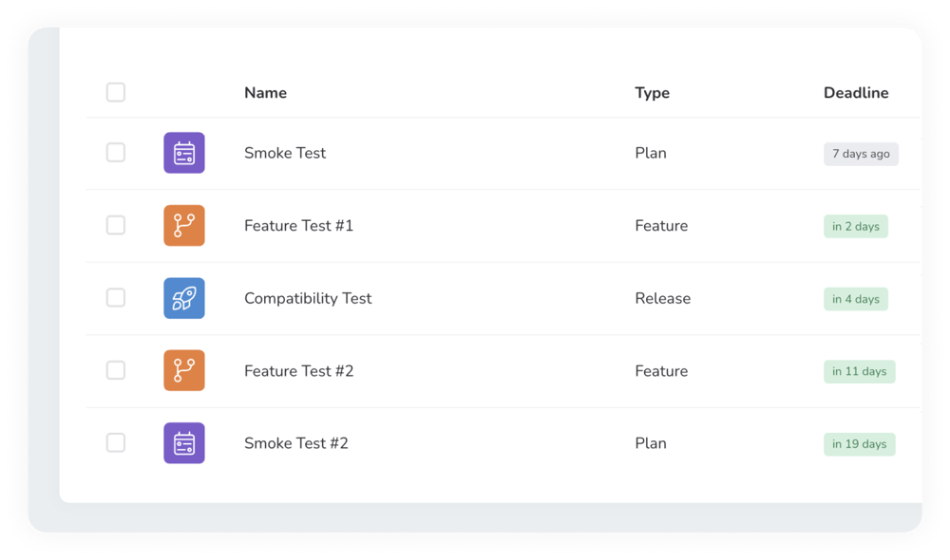Image resolution: width=950 pixels, height=560 pixels.
Task: Click the 'in 4 days' badge for Compatibility Test
Action: (x=855, y=298)
